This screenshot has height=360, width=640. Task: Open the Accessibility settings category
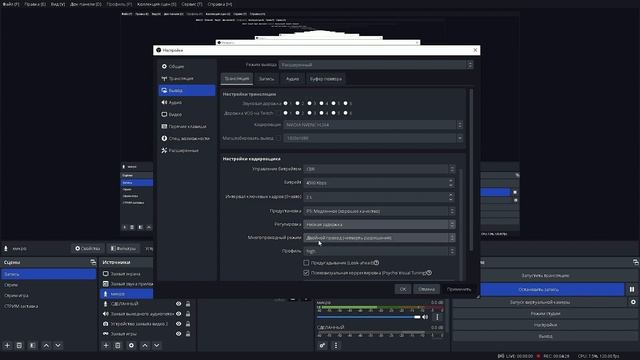pos(187,138)
